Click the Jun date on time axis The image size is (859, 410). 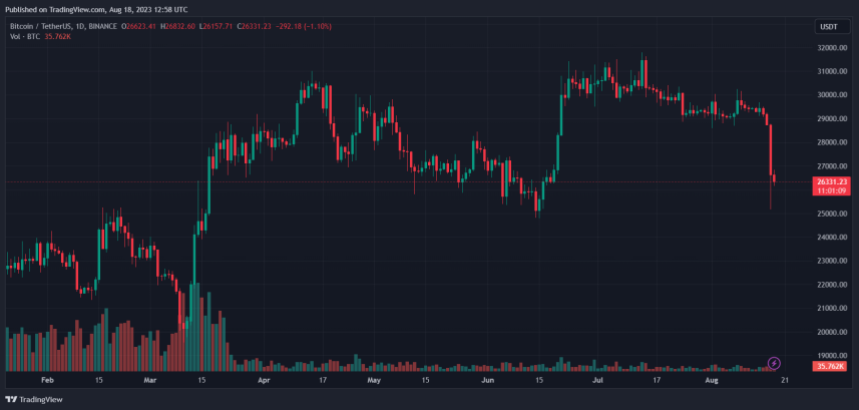[487, 381]
